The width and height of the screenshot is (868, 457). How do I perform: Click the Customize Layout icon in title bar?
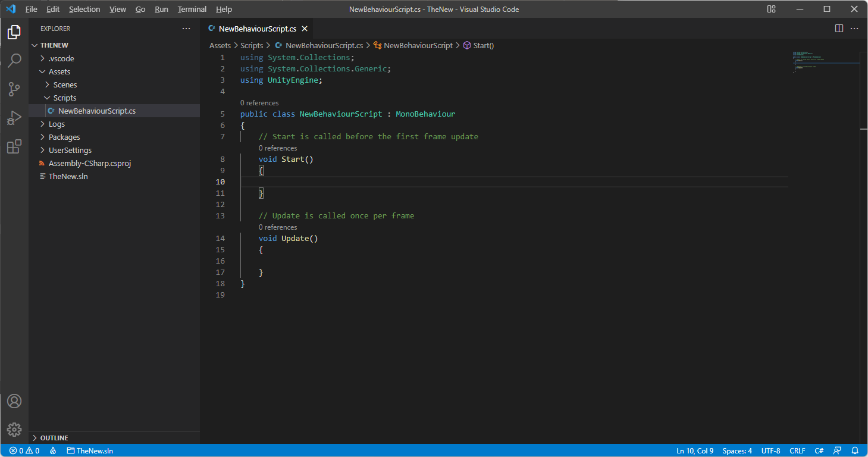772,9
